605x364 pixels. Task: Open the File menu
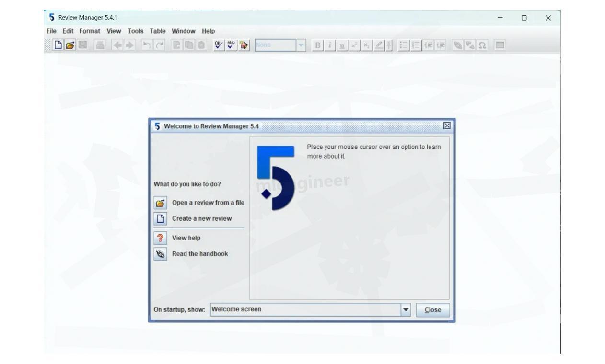[x=51, y=31]
